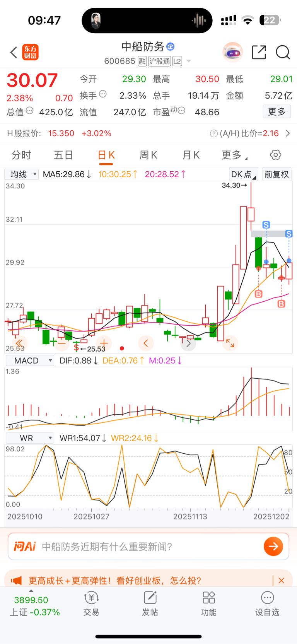Open the MACD indicator dropdown
Viewport: 297px width, 644px height.
pyautogui.click(x=30, y=360)
